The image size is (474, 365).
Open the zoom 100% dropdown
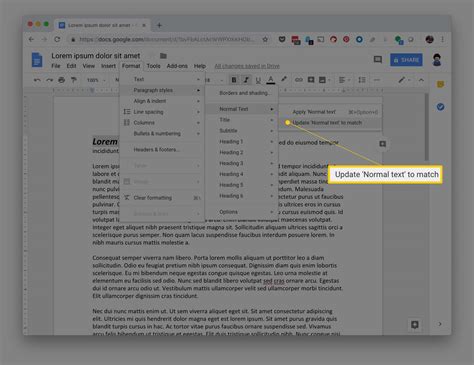(96, 80)
